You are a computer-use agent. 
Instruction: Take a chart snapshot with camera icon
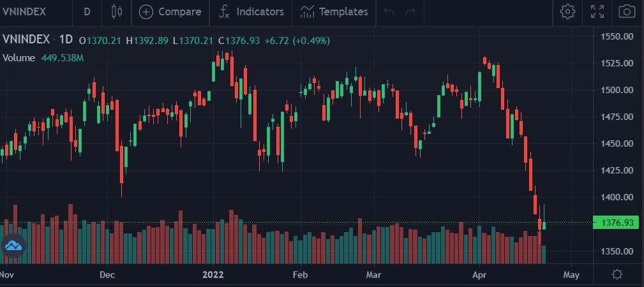(x=627, y=11)
